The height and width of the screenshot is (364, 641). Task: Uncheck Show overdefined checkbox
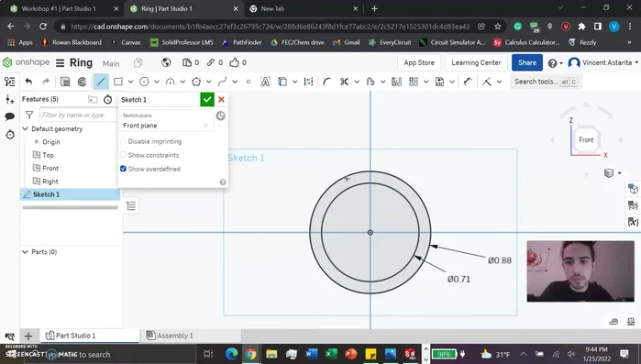(123, 169)
